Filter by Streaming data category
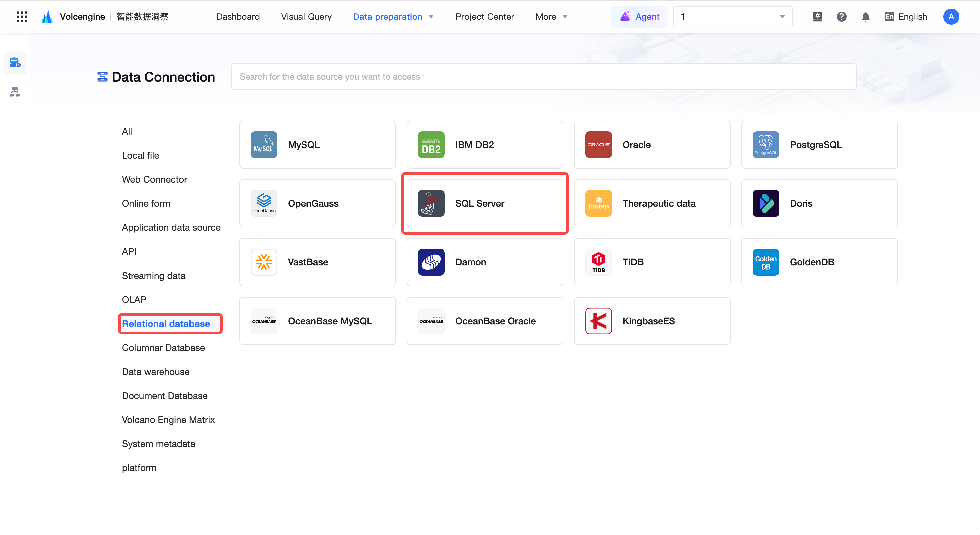This screenshot has width=980, height=535. pyautogui.click(x=153, y=275)
